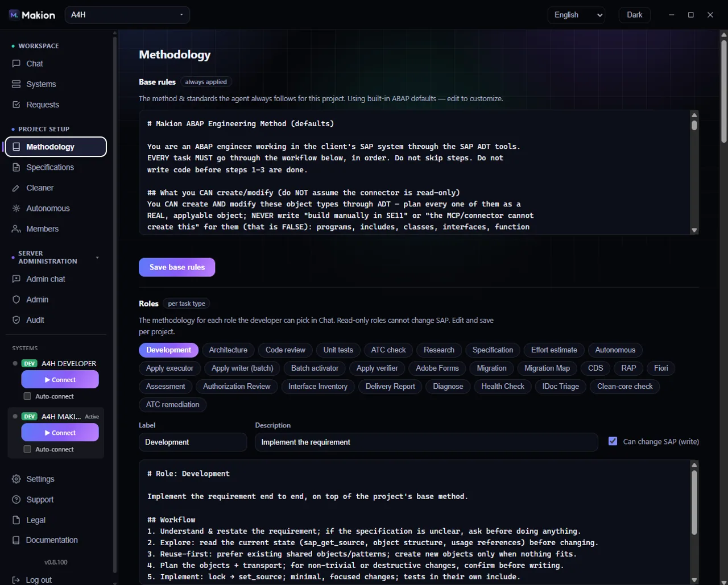728x585 pixels.
Task: Click the Description input field
Action: pyautogui.click(x=427, y=442)
